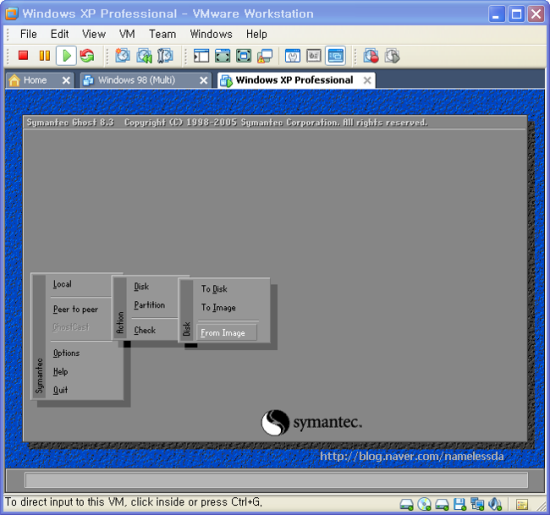Open the VM menu
550x515 pixels.
click(x=127, y=34)
